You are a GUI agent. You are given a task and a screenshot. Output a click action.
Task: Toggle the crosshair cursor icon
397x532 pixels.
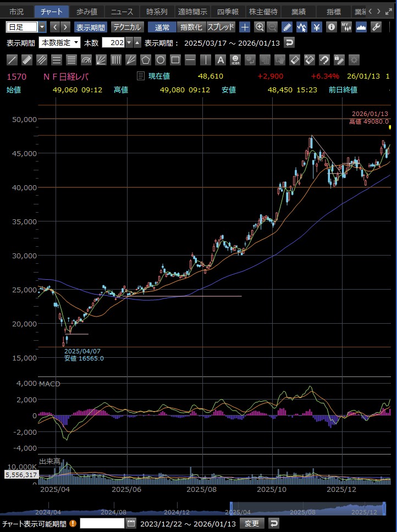pos(245,27)
